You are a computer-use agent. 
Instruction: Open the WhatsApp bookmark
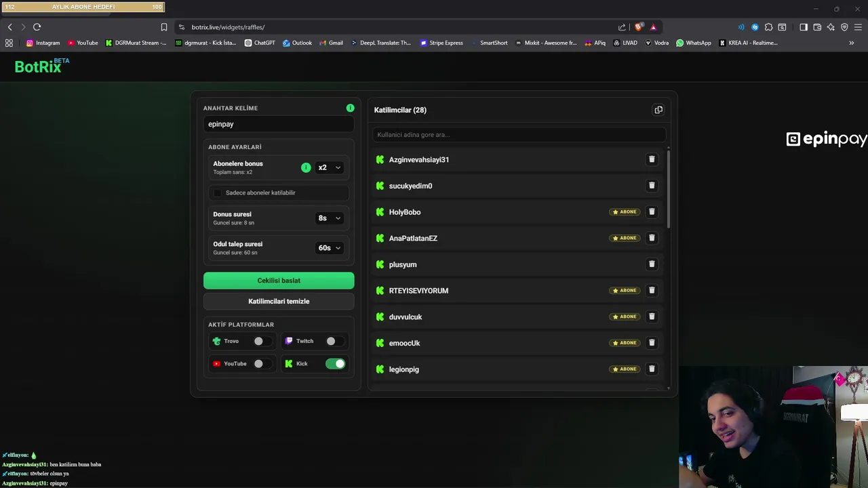click(693, 43)
